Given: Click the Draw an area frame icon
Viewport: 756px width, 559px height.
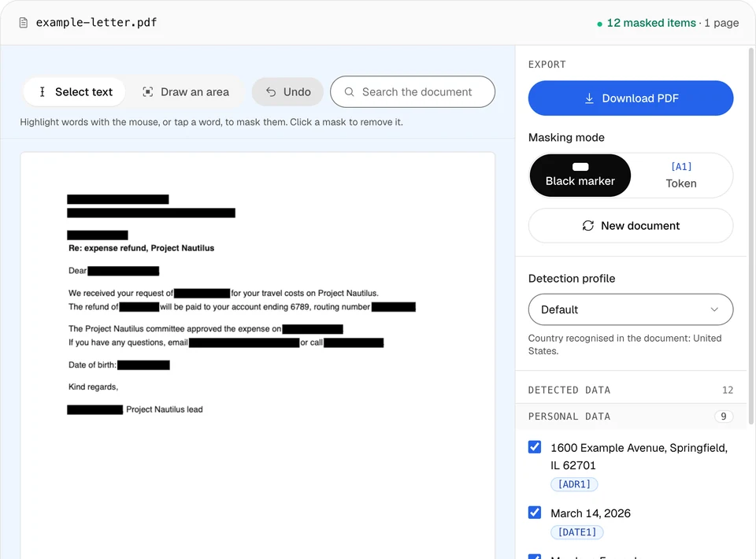Looking at the screenshot, I should tap(148, 91).
